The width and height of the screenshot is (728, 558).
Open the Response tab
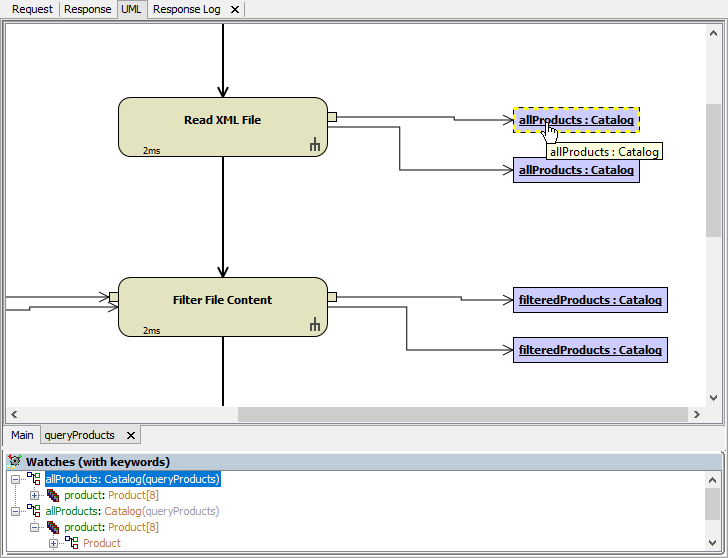point(88,9)
